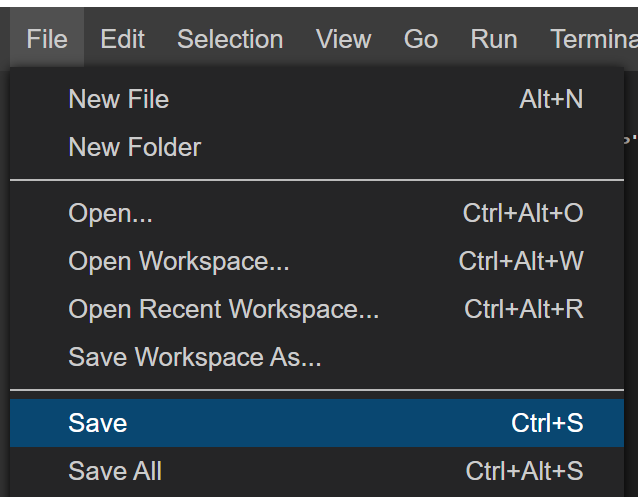The height and width of the screenshot is (497, 638).
Task: Choose Open Workspace... from the menu
Action: pyautogui.click(x=179, y=261)
